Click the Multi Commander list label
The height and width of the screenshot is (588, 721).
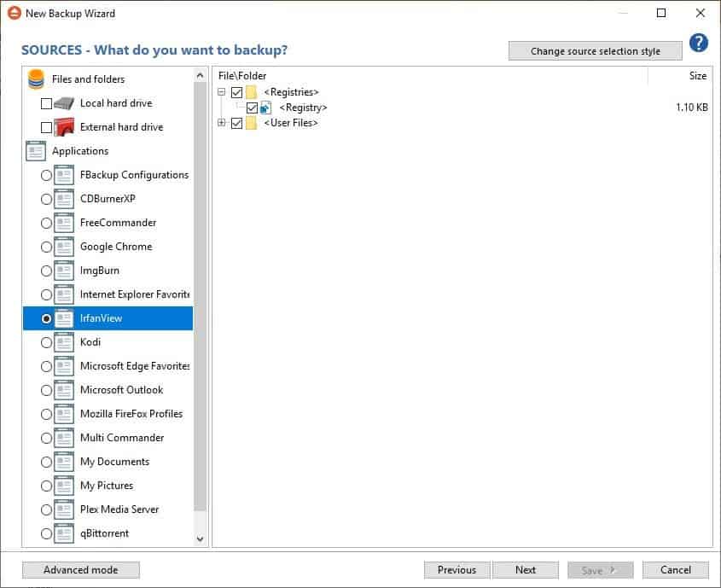tap(122, 438)
